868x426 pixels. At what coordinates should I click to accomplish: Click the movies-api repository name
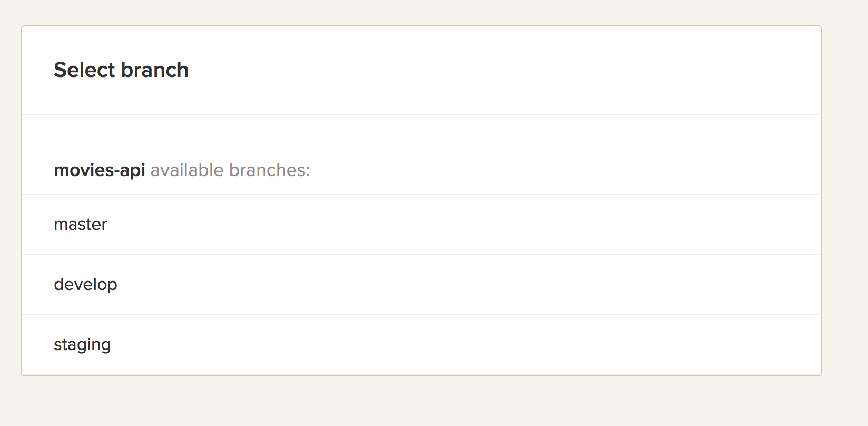tap(100, 170)
